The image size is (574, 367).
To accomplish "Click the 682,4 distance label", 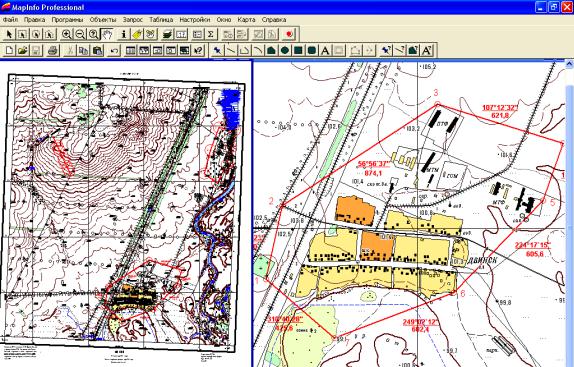I will tap(420, 329).
